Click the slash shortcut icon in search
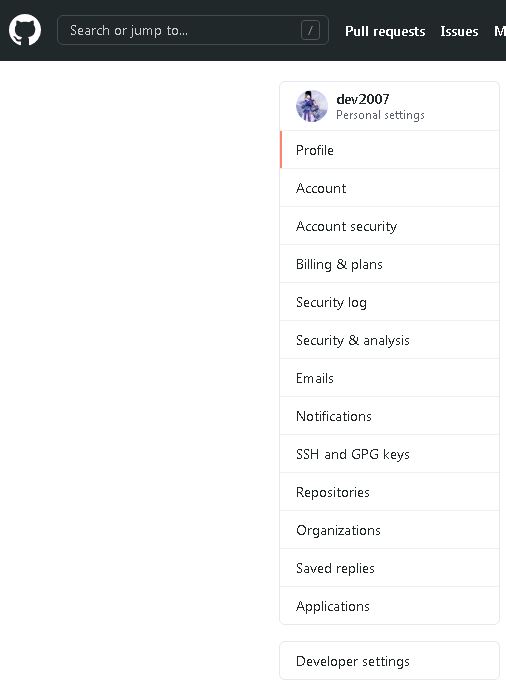506x695 pixels. coord(310,31)
